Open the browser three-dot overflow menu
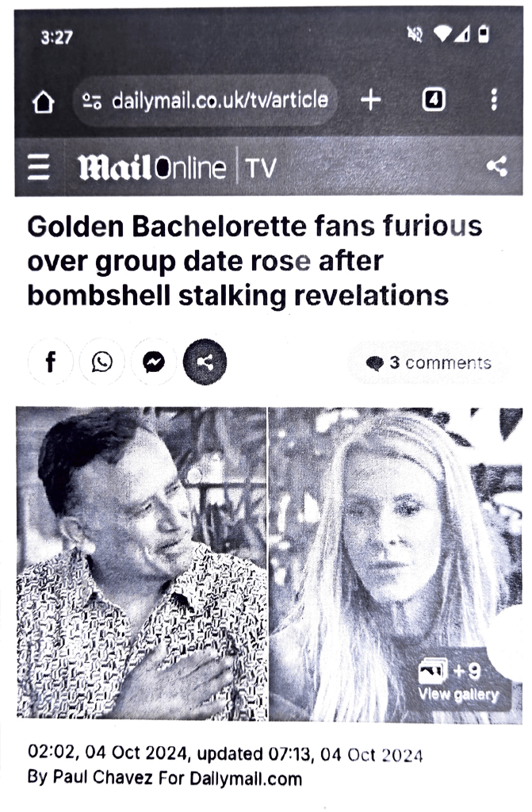Viewport: 532px width, 812px height. [x=494, y=99]
